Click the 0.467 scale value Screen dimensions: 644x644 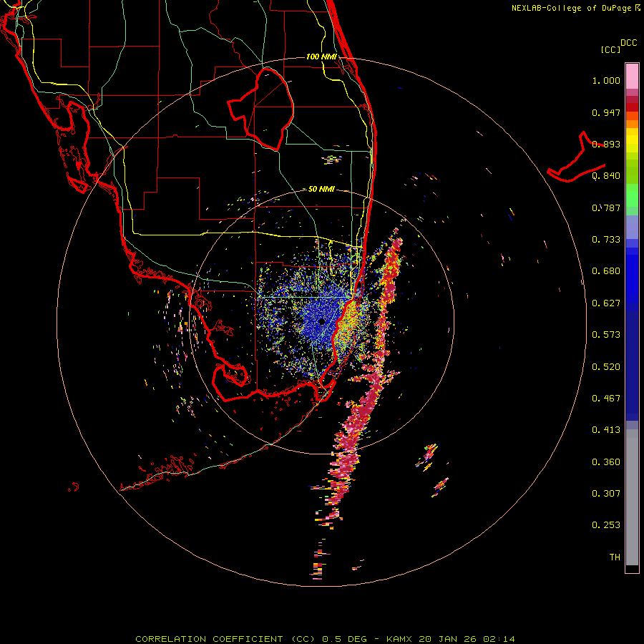(x=606, y=399)
